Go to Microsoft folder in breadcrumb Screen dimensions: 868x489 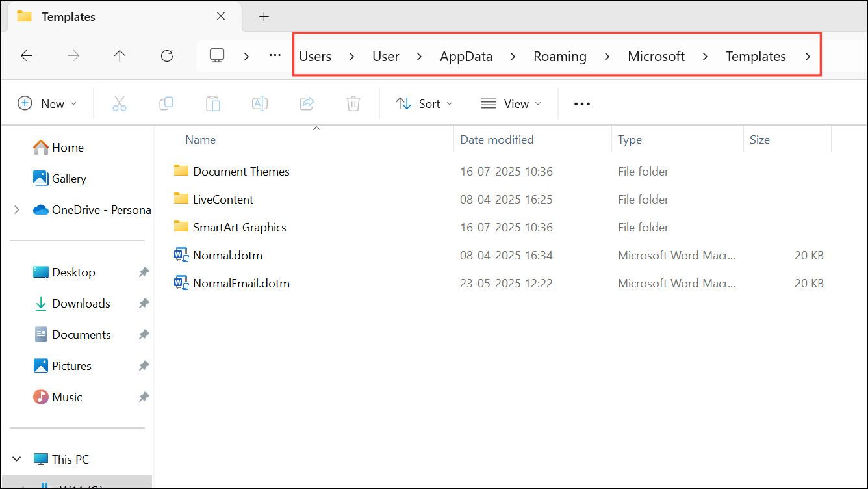656,57
